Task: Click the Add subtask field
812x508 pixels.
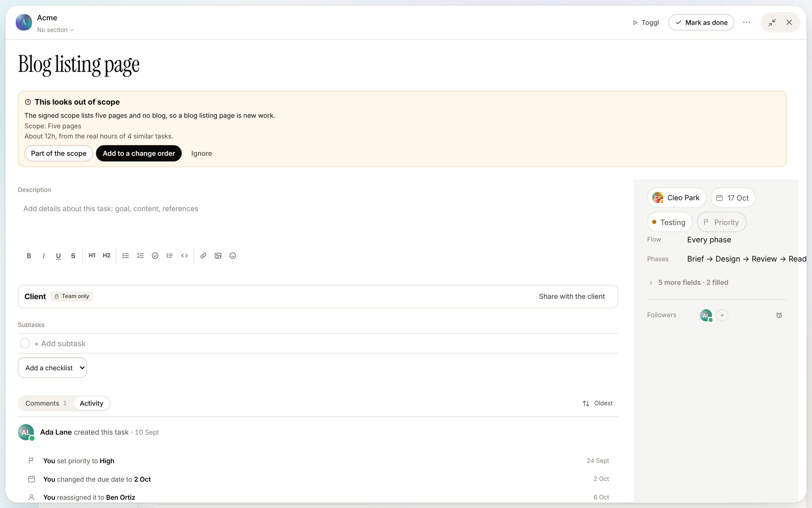Action: (x=326, y=344)
